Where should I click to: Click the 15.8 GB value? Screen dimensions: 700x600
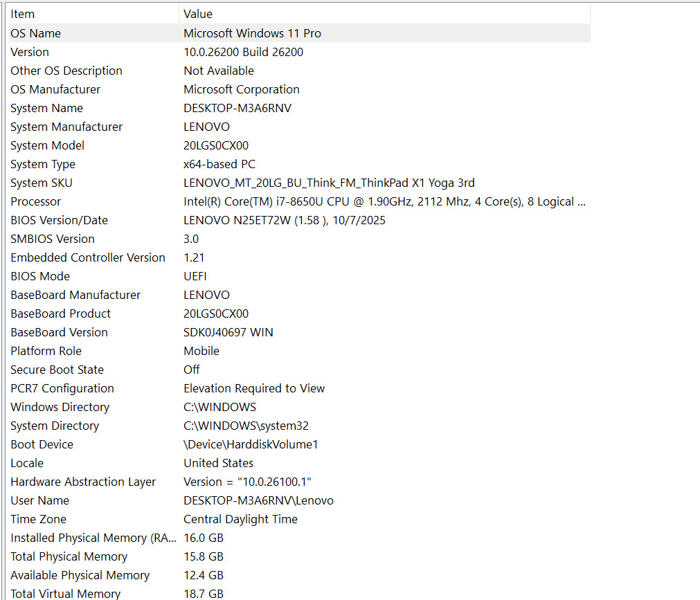pyautogui.click(x=204, y=558)
